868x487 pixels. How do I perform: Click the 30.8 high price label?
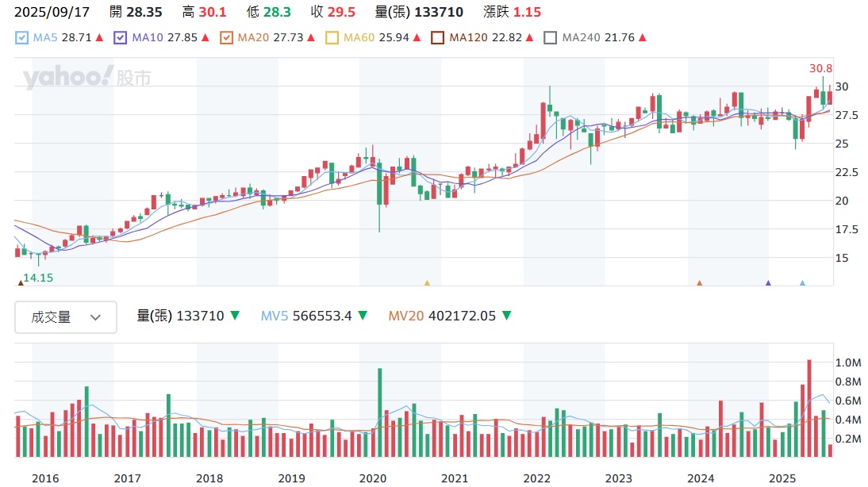point(820,69)
